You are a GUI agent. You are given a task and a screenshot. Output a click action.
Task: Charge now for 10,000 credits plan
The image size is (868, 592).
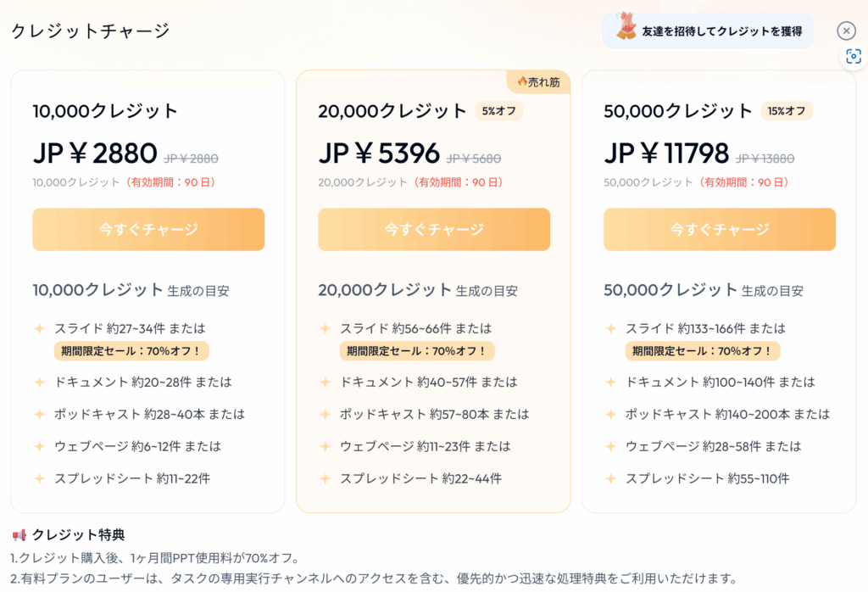(x=148, y=229)
